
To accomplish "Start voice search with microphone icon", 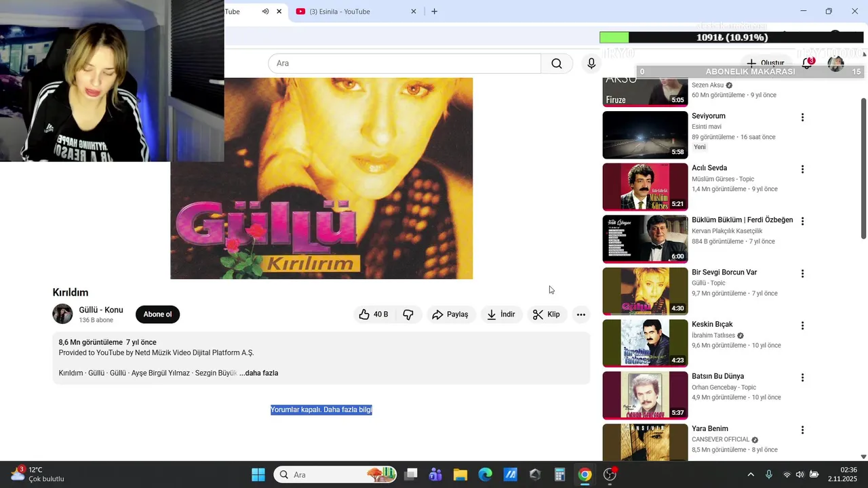I will point(591,63).
